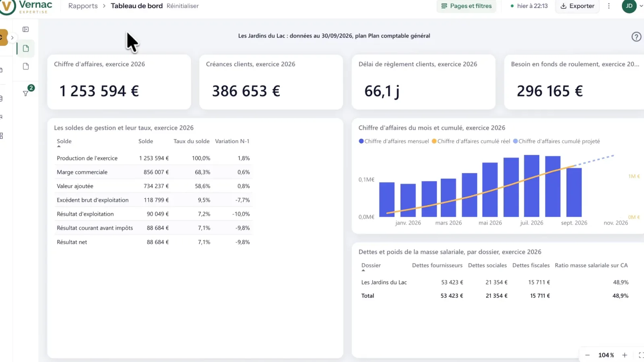Click the Vernac Expertise logo
Image resolution: width=644 pixels, height=362 pixels.
pyautogui.click(x=27, y=6)
